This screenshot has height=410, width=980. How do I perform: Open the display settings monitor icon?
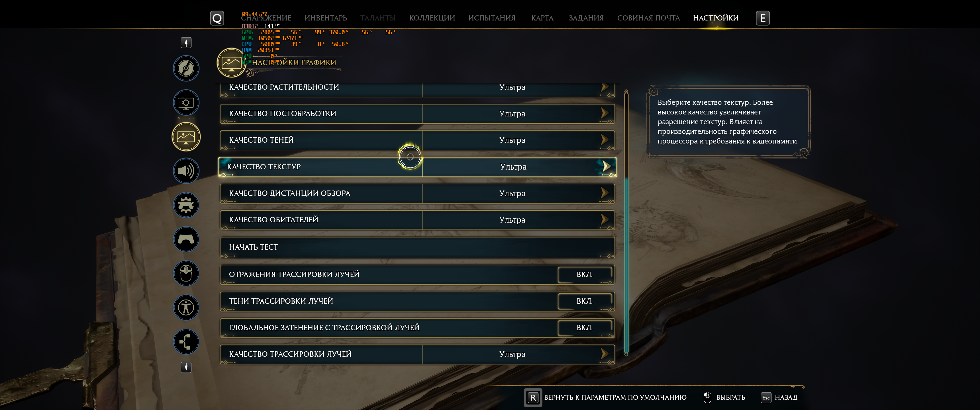click(x=186, y=103)
